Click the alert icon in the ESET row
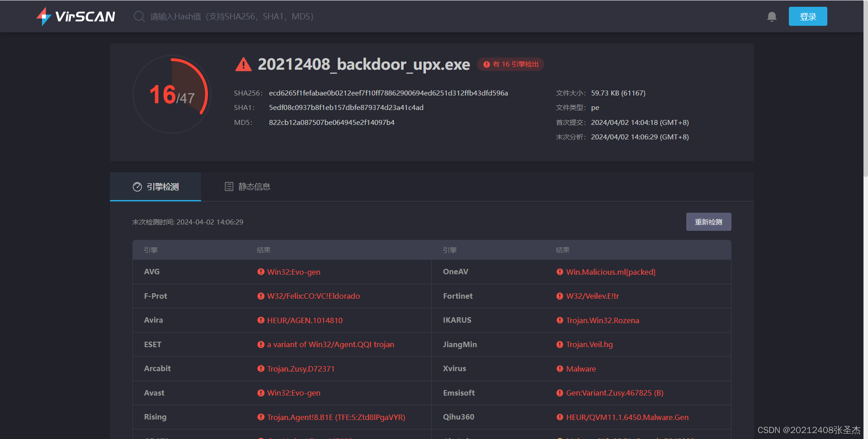 (261, 344)
